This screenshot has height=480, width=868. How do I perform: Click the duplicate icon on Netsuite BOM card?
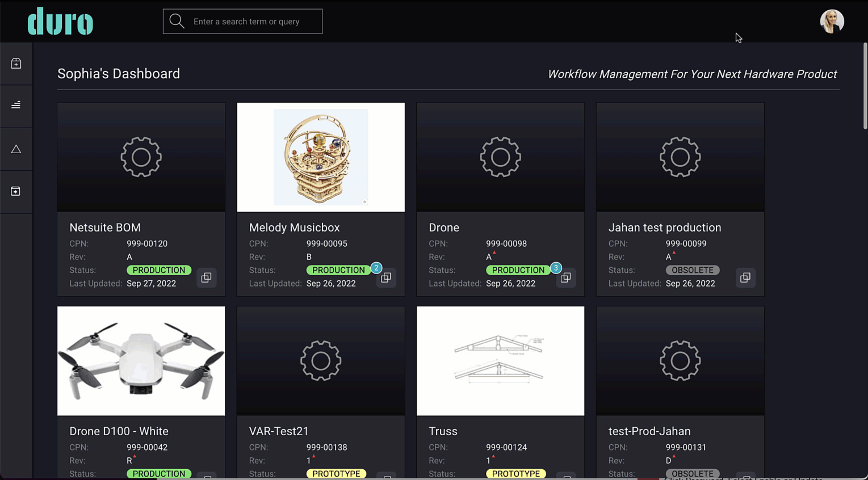pos(206,277)
